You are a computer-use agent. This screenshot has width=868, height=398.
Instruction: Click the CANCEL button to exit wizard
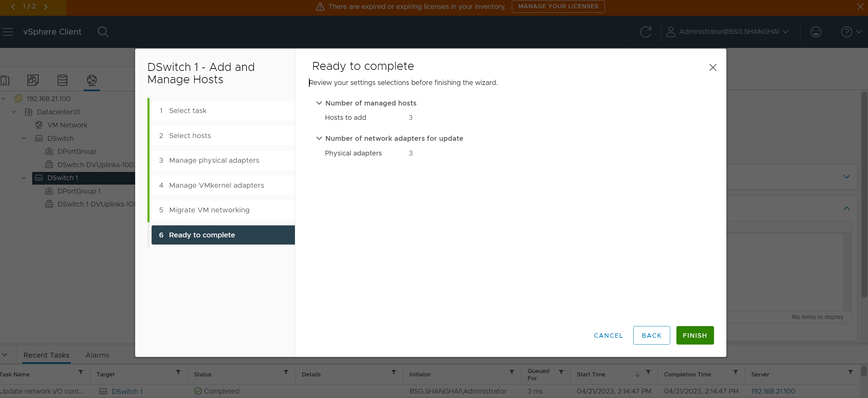click(x=608, y=335)
